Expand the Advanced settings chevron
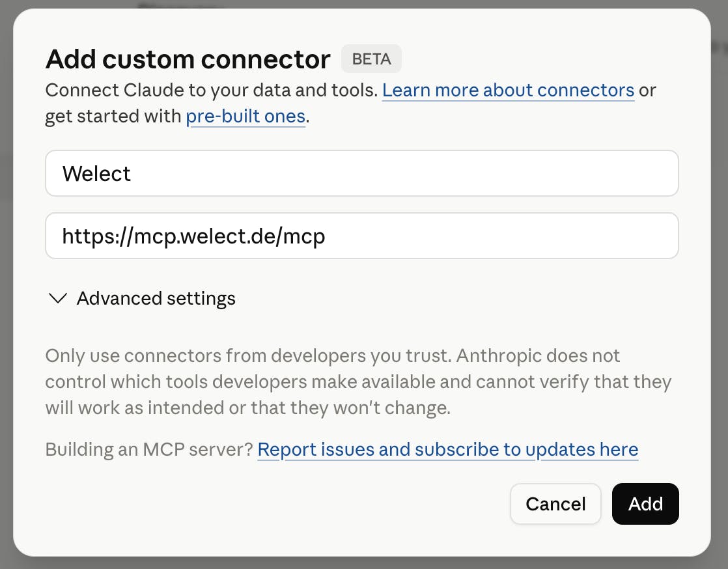The image size is (728, 569). click(x=58, y=298)
